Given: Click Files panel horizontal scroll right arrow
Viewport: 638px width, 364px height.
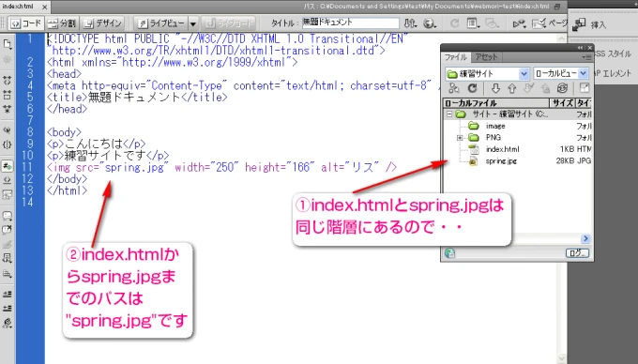Looking at the screenshot, I should pyautogui.click(x=585, y=238).
